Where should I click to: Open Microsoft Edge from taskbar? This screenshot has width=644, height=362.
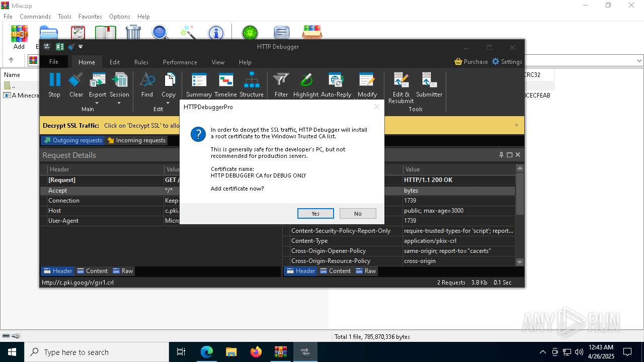click(x=207, y=352)
